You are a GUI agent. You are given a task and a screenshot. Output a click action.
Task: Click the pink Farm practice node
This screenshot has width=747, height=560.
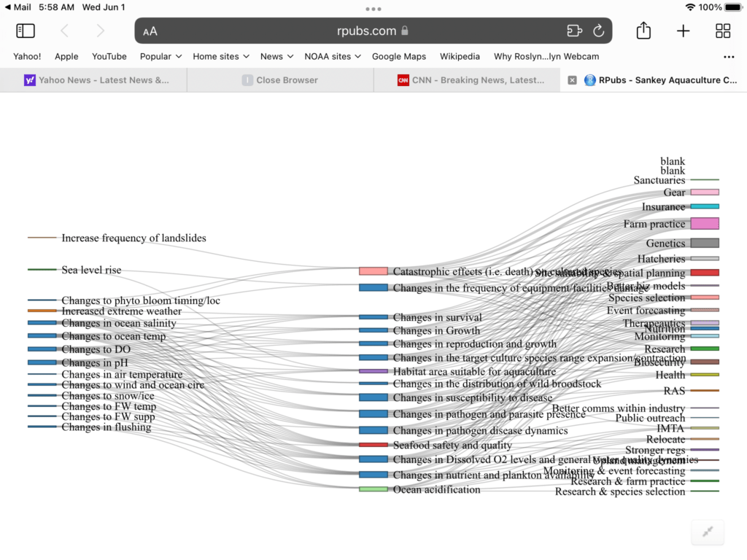coord(704,224)
